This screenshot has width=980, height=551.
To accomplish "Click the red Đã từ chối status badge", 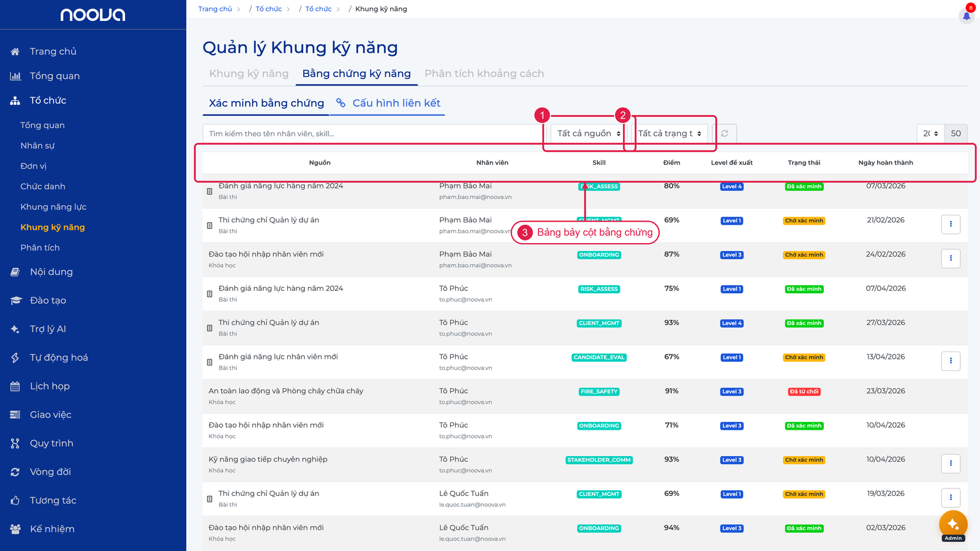I will coord(804,392).
